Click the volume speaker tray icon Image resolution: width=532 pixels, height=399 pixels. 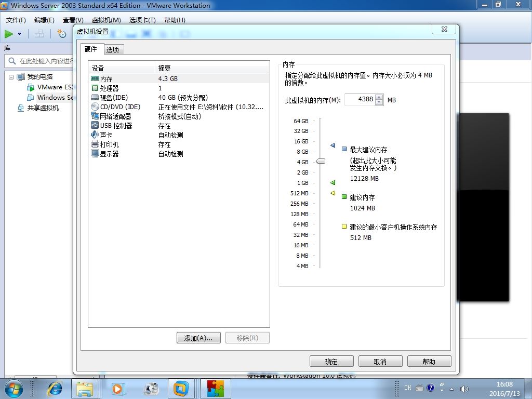[464, 389]
